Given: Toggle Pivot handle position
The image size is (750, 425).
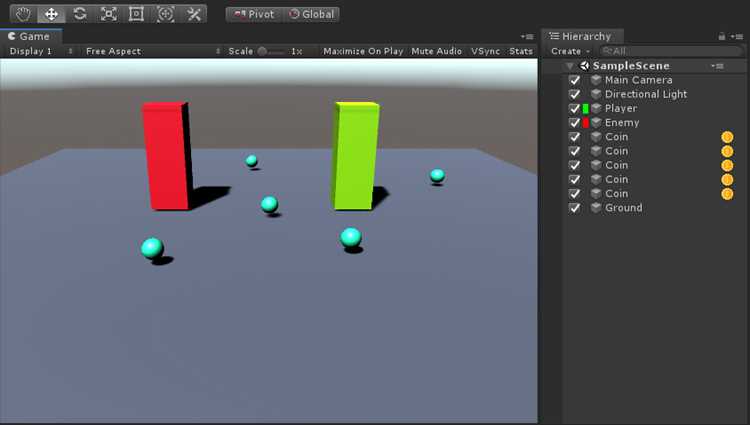Looking at the screenshot, I should (x=254, y=14).
